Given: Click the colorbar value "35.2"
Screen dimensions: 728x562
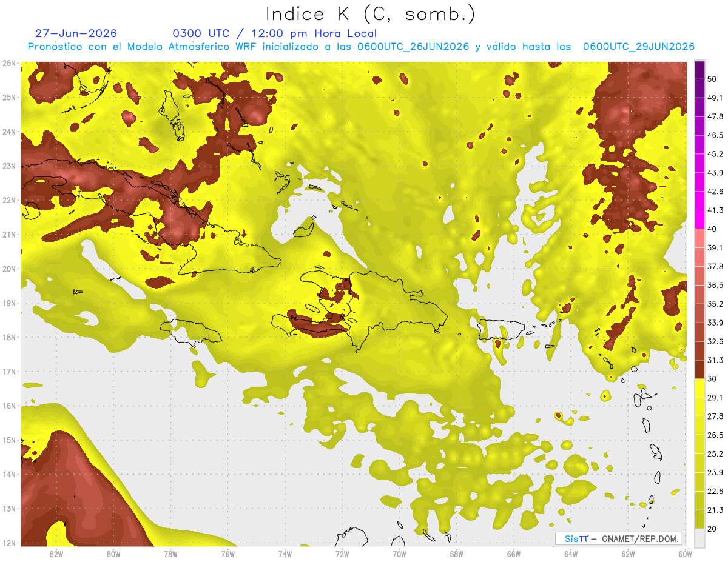Looking at the screenshot, I should pyautogui.click(x=715, y=304).
